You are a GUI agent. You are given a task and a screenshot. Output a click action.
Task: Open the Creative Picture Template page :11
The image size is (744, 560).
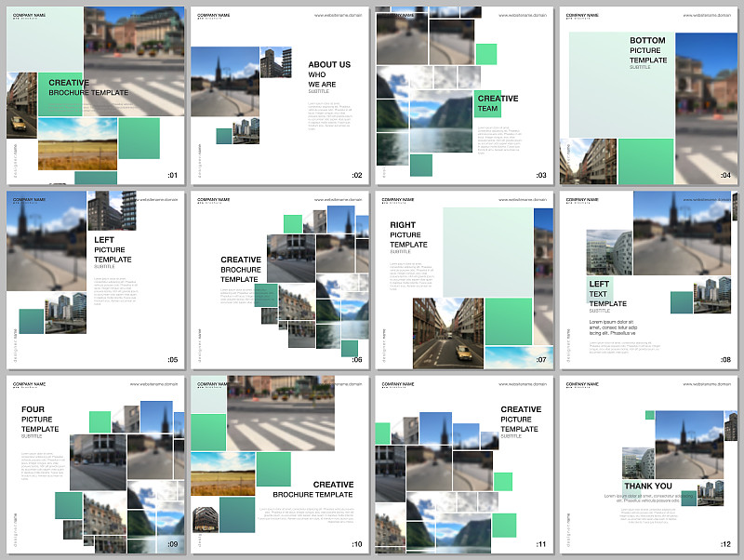(464, 464)
